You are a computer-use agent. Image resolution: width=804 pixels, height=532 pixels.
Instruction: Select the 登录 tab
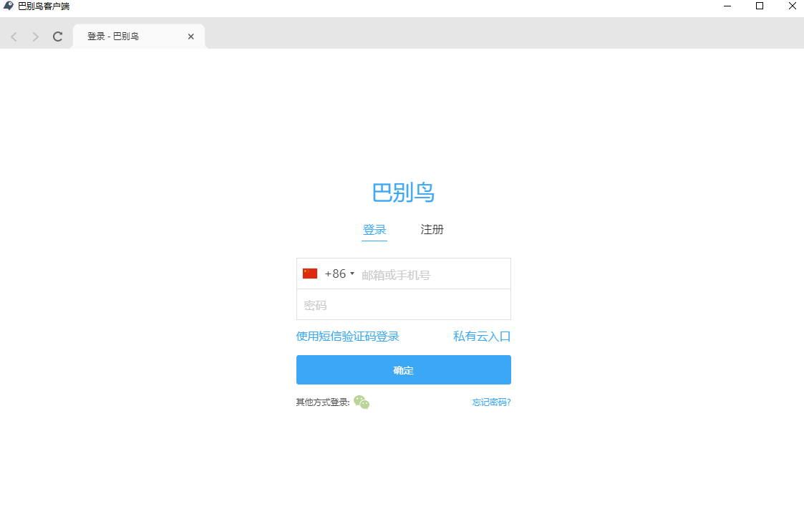[374, 230]
